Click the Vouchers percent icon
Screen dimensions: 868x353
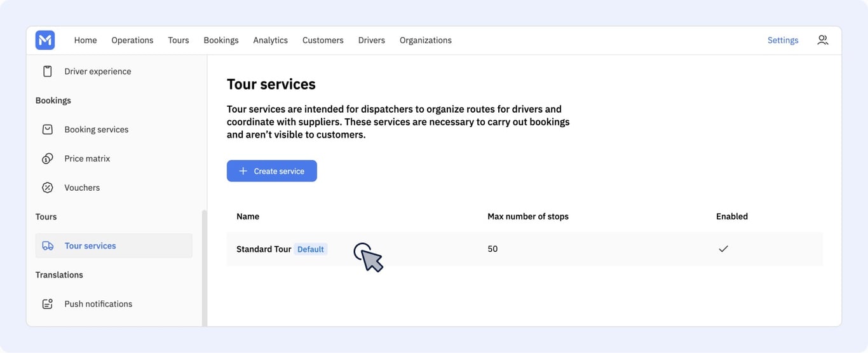[x=48, y=188]
